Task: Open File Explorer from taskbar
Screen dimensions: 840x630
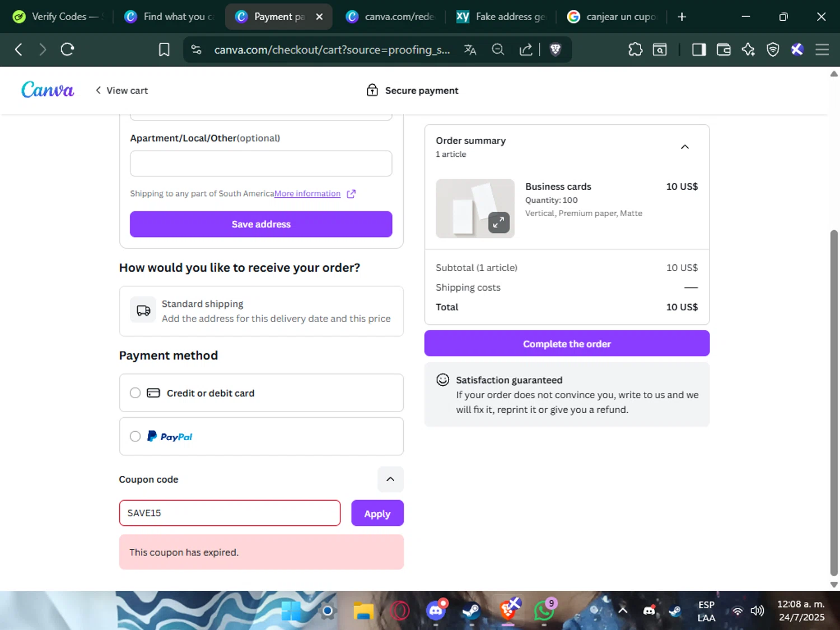Action: coord(363,610)
